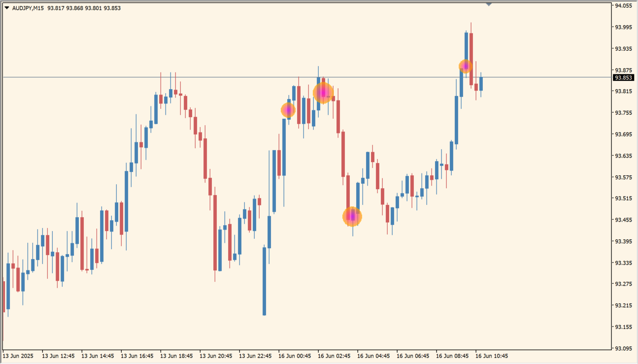Click the 16 Jun 08:45 time label

[x=452, y=356]
